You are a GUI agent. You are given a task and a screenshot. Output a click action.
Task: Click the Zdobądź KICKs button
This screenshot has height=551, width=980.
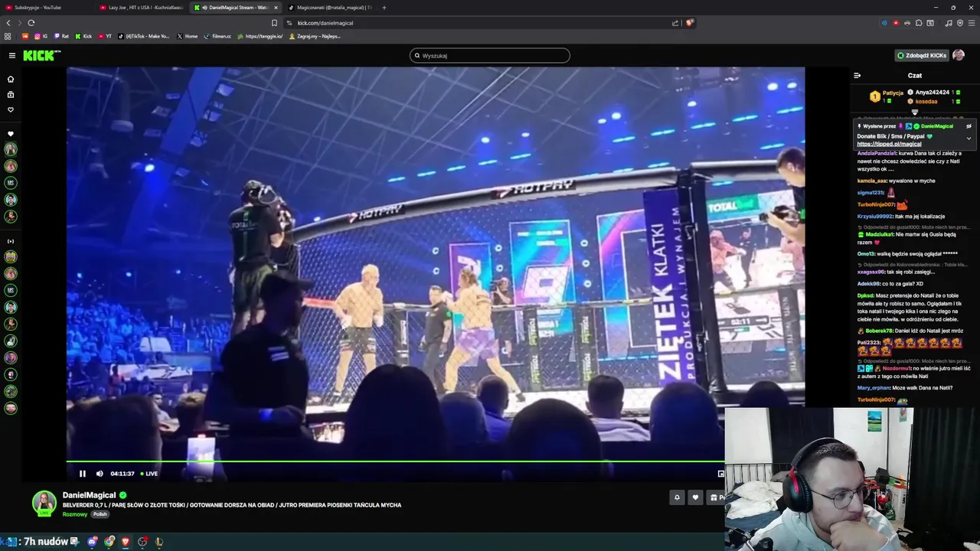click(922, 55)
